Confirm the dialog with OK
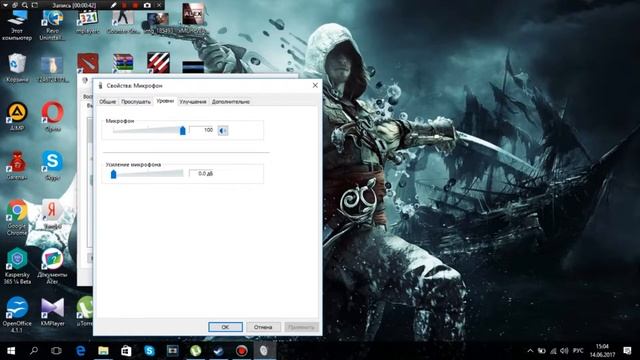This screenshot has width=640, height=360. click(225, 327)
